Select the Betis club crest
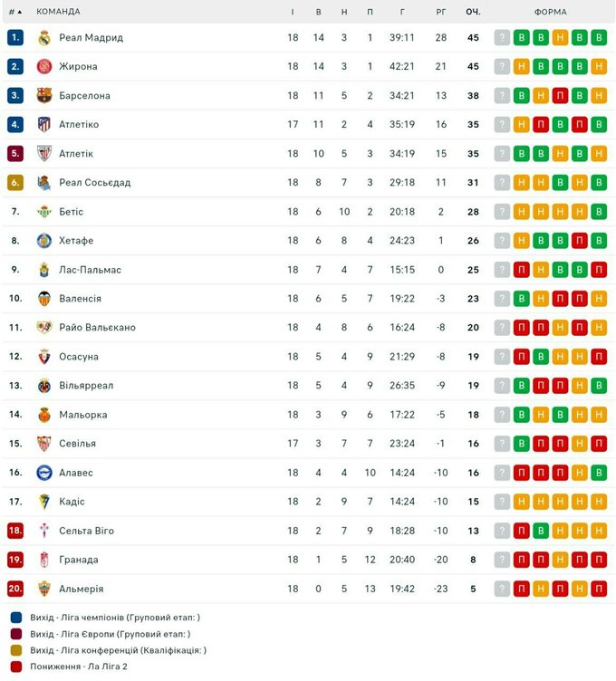 point(44,212)
